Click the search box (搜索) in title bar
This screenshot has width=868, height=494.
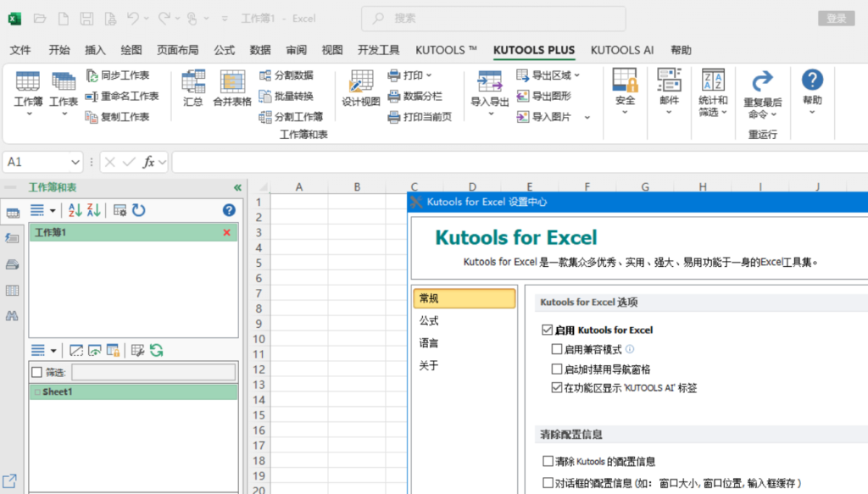494,19
